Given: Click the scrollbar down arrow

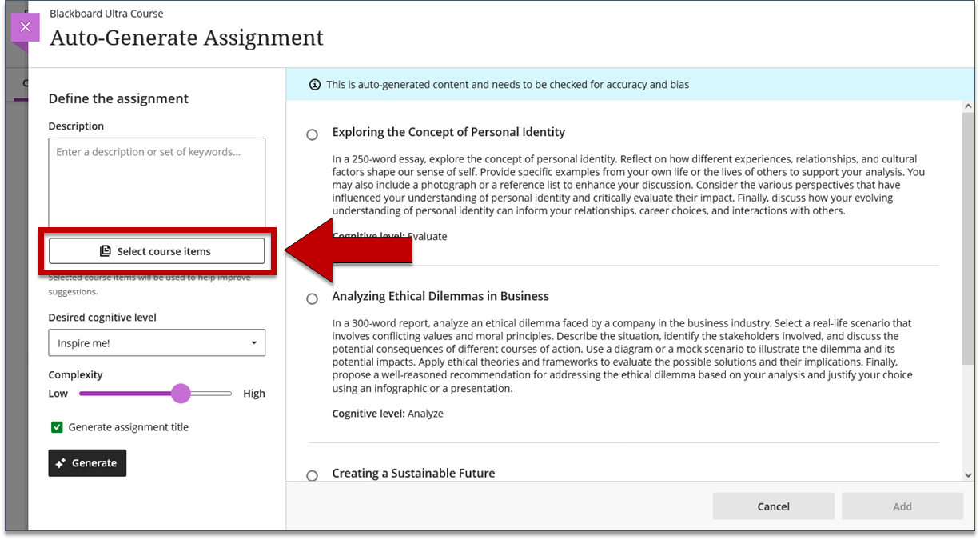Looking at the screenshot, I should 969,475.
